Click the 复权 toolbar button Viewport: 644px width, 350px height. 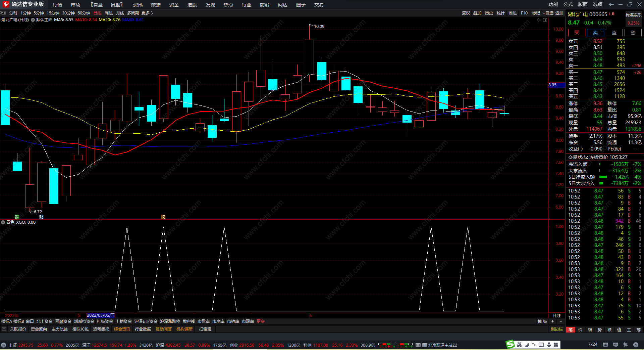coord(466,13)
